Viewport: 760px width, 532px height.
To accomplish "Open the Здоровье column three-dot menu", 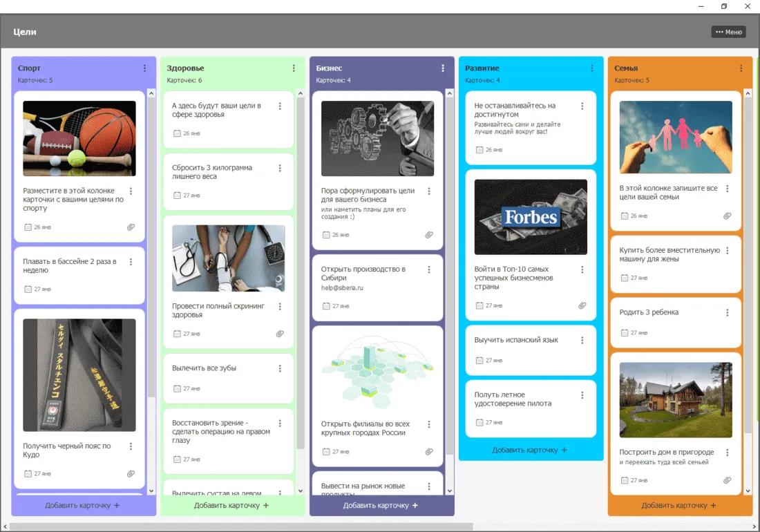I will coord(294,68).
